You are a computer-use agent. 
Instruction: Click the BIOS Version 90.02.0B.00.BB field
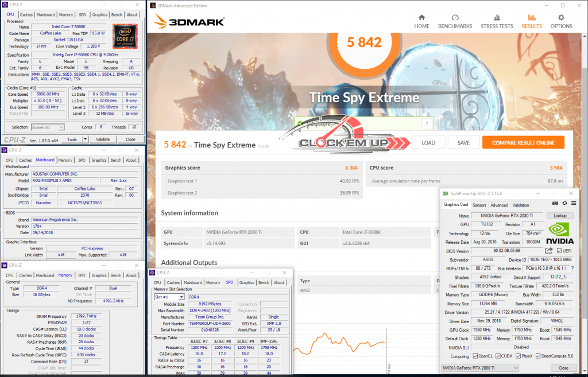pyautogui.click(x=506, y=251)
